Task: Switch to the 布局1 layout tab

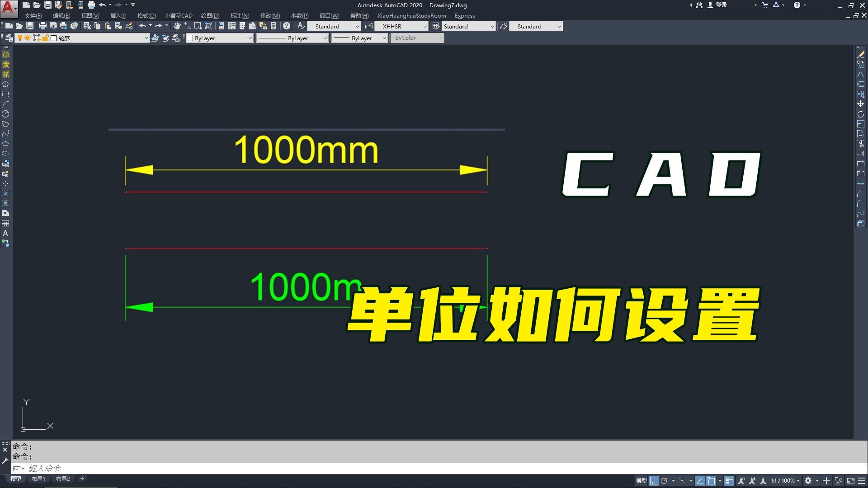Action: [38, 479]
